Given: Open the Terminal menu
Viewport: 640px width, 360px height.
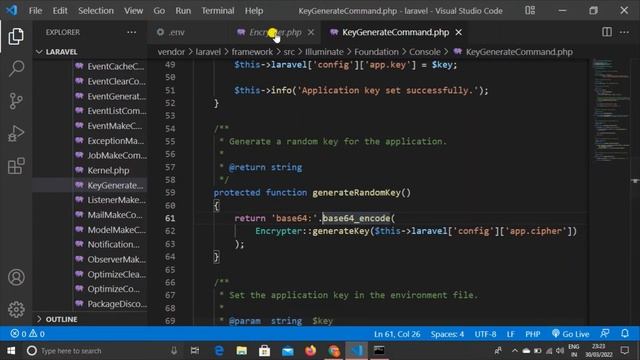Looking at the screenshot, I should [x=218, y=11].
